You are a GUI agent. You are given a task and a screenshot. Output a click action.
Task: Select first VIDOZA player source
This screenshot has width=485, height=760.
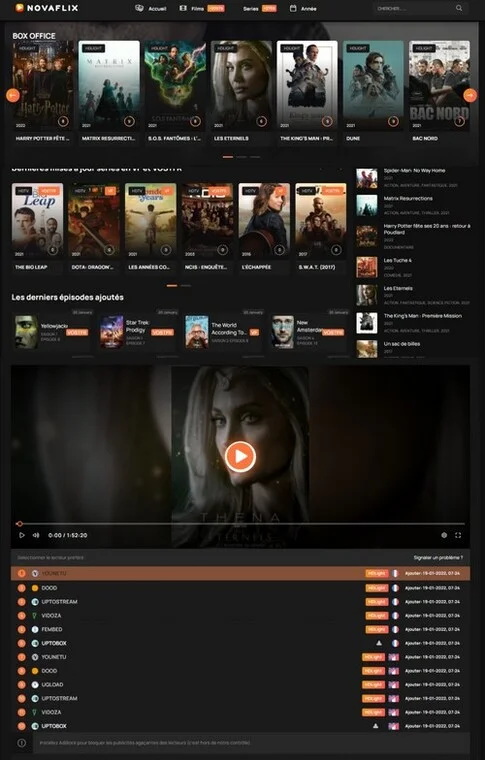[240, 616]
